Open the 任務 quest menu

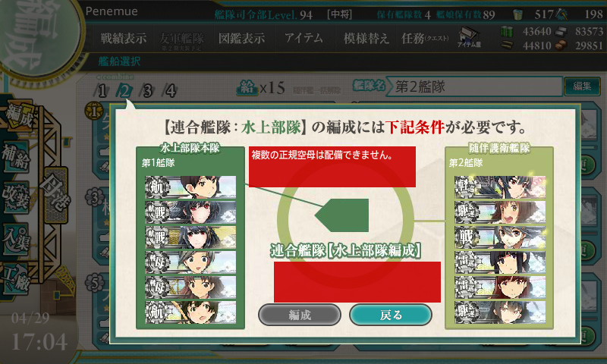pos(425,38)
